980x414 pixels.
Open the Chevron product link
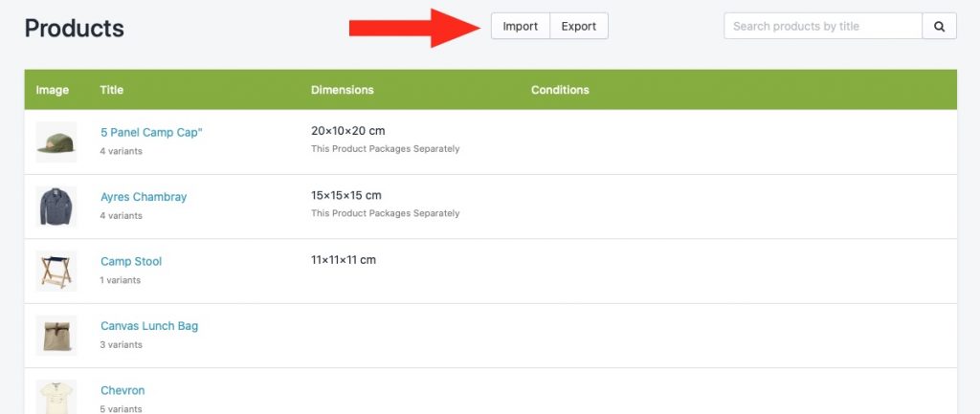point(122,390)
